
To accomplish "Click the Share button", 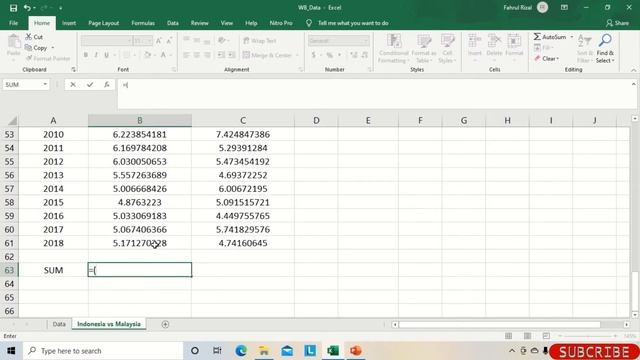I will click(x=618, y=23).
